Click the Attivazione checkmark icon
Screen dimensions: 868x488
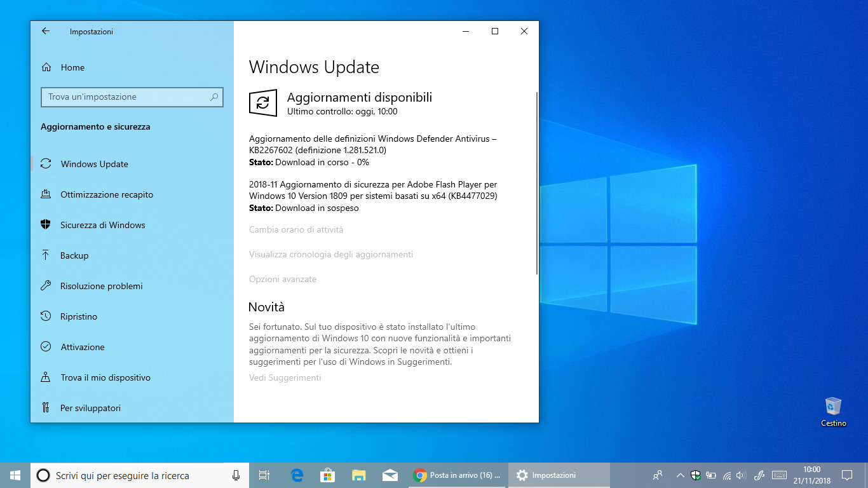[x=46, y=347]
